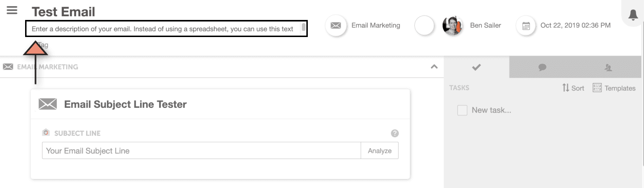Click the Analyze button
Screen dimensions: 644x188
380,150
